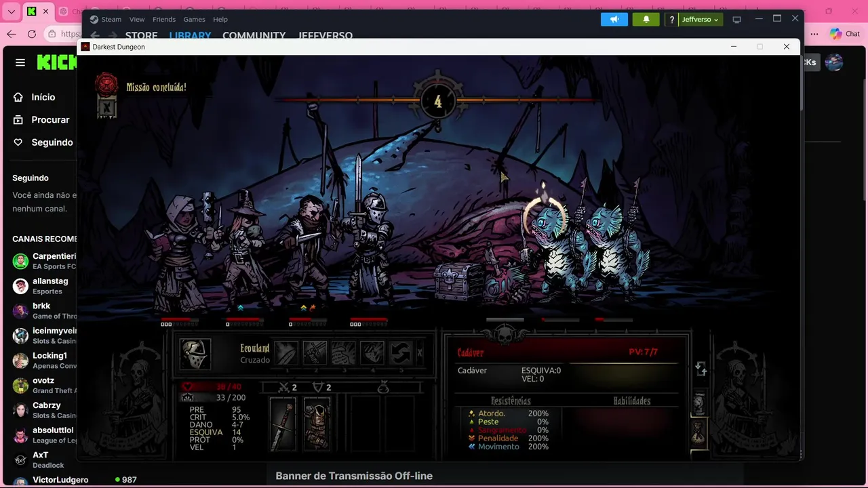Click the round counter showing 4
Screen dimensions: 868x488
pos(438,102)
